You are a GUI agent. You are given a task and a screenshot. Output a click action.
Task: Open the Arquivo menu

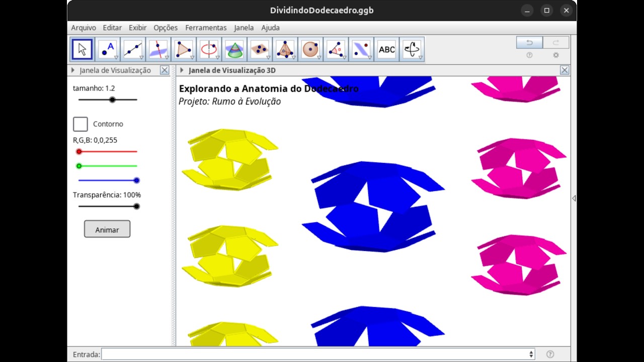point(84,28)
